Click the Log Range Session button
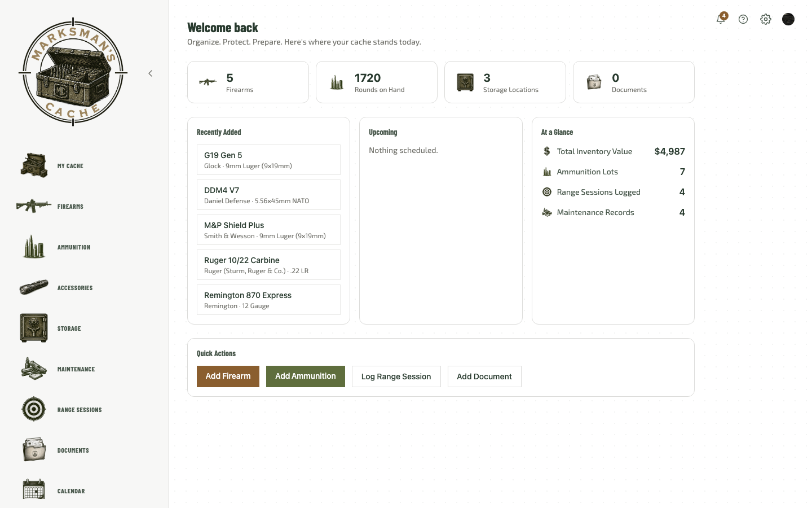 396,376
